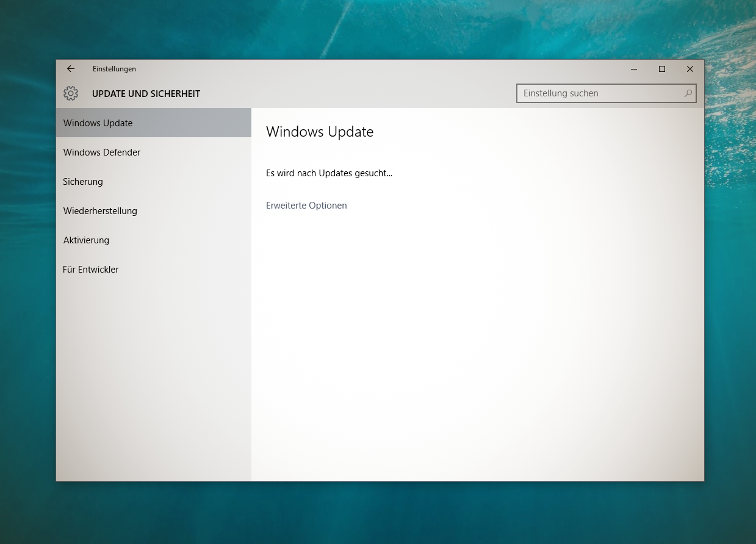Select Für Entwickler in sidebar
This screenshot has height=544, width=756.
pyautogui.click(x=154, y=269)
